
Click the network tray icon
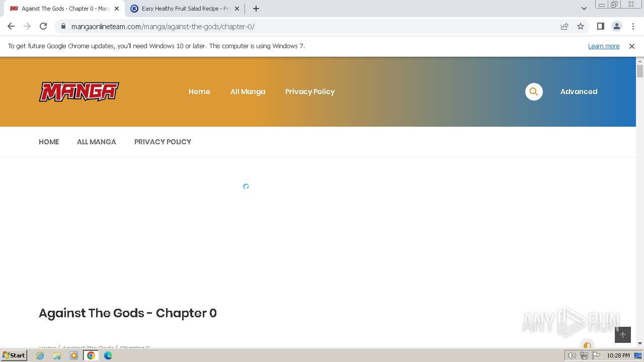pos(584,355)
